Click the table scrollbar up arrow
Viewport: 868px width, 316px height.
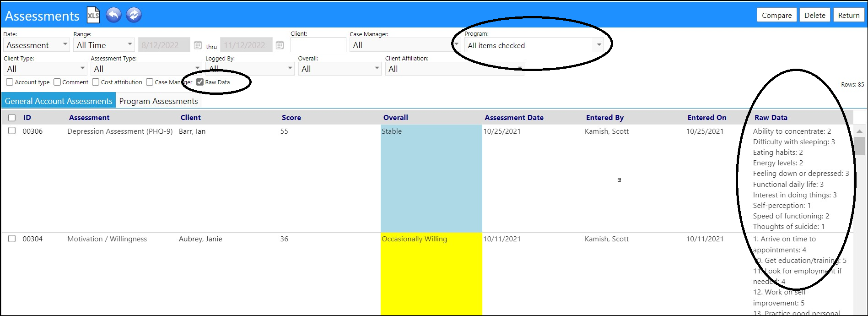click(x=859, y=131)
